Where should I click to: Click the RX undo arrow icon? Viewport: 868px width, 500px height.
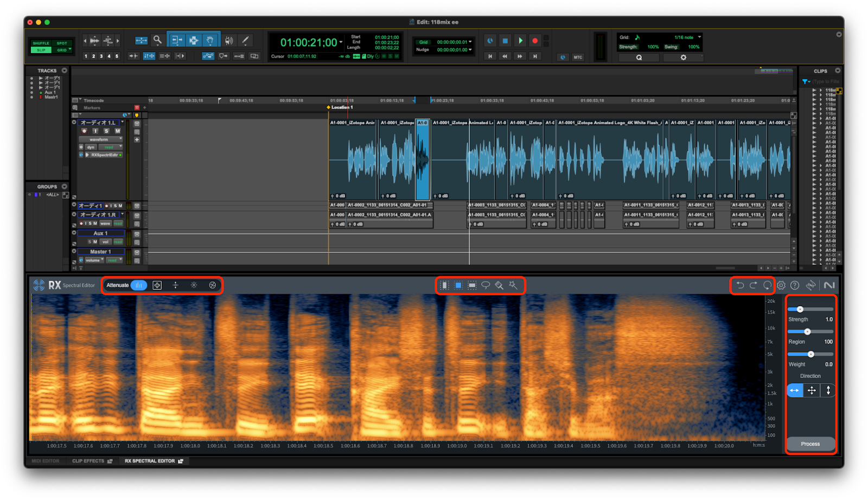pyautogui.click(x=739, y=285)
